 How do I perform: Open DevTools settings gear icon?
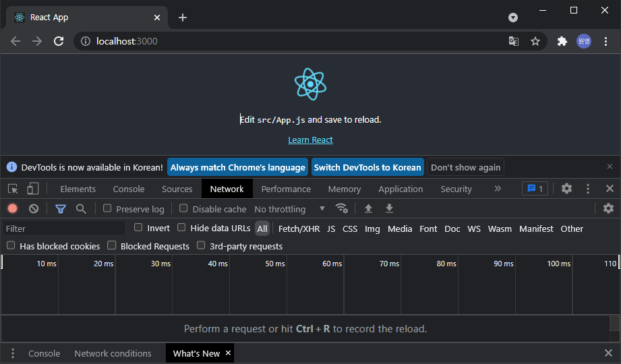coord(567,189)
